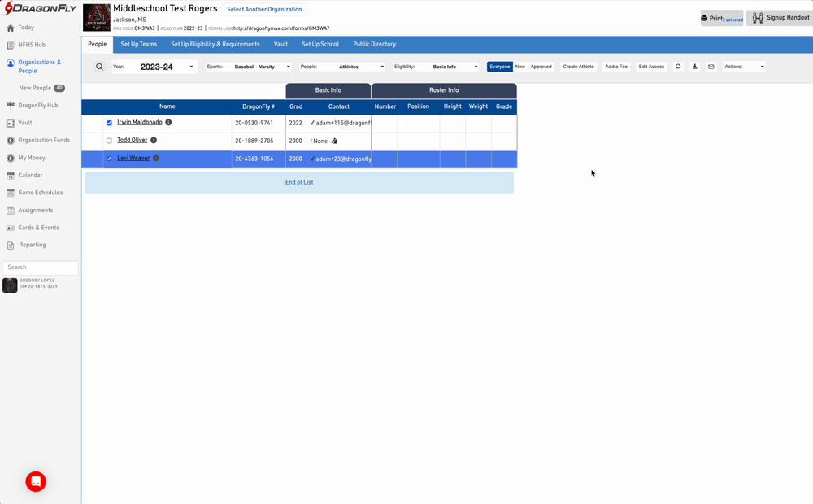Click Select Another Organization button

(x=264, y=10)
